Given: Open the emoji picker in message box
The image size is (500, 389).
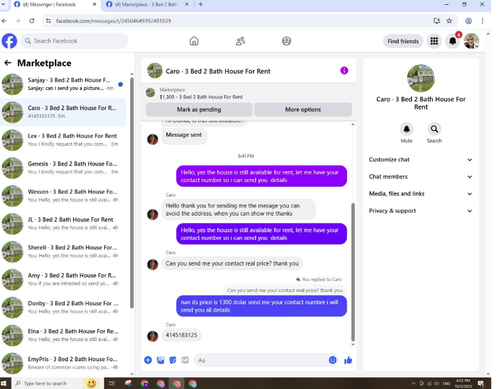Looking at the screenshot, I should pos(333,360).
